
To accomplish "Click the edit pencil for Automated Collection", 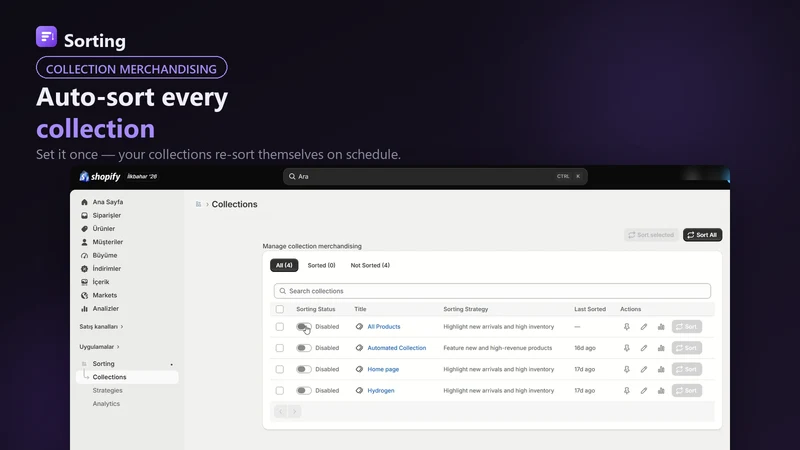I will (644, 348).
